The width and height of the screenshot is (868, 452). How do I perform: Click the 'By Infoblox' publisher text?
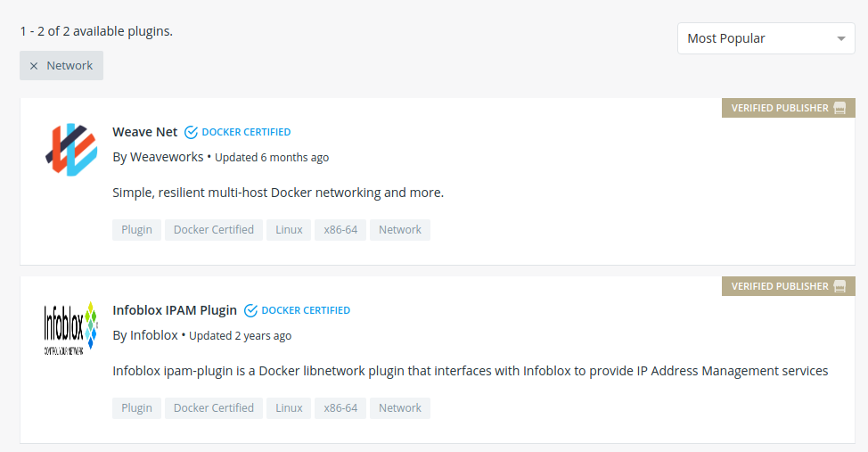[145, 336]
